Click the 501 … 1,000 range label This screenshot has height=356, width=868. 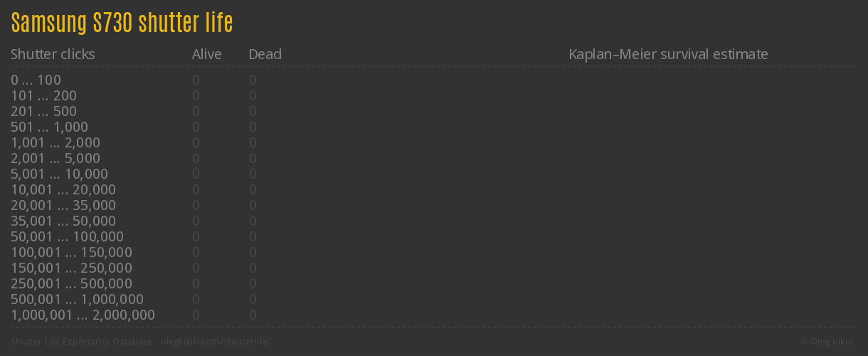pyautogui.click(x=49, y=127)
